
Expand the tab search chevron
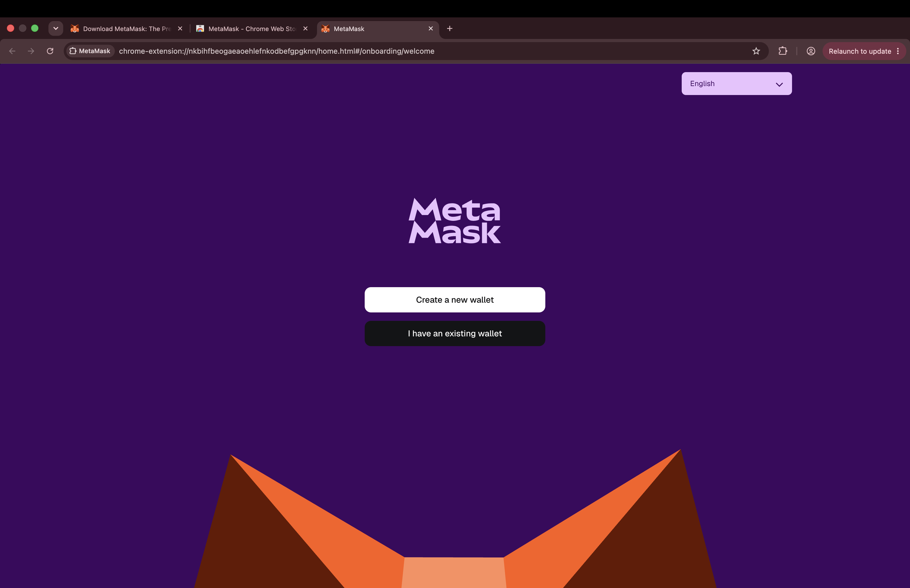click(x=56, y=29)
